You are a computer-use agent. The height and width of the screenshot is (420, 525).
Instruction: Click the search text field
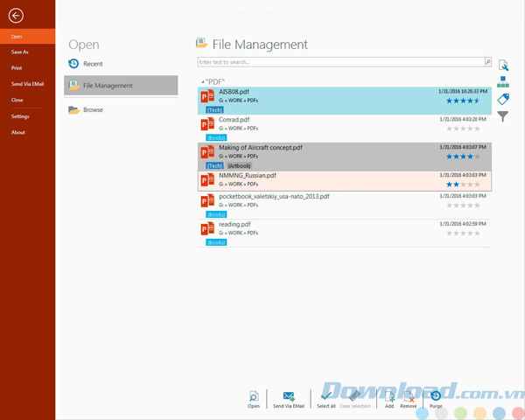click(x=339, y=62)
